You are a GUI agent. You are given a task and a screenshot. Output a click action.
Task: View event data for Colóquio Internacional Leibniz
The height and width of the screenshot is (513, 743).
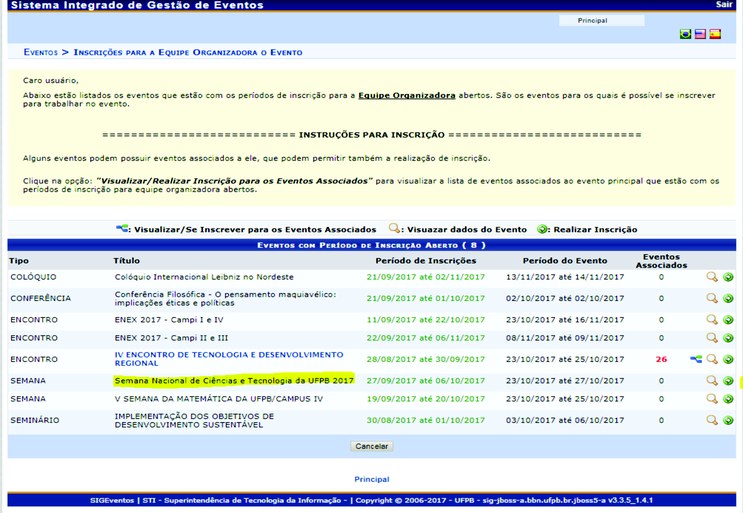(712, 277)
